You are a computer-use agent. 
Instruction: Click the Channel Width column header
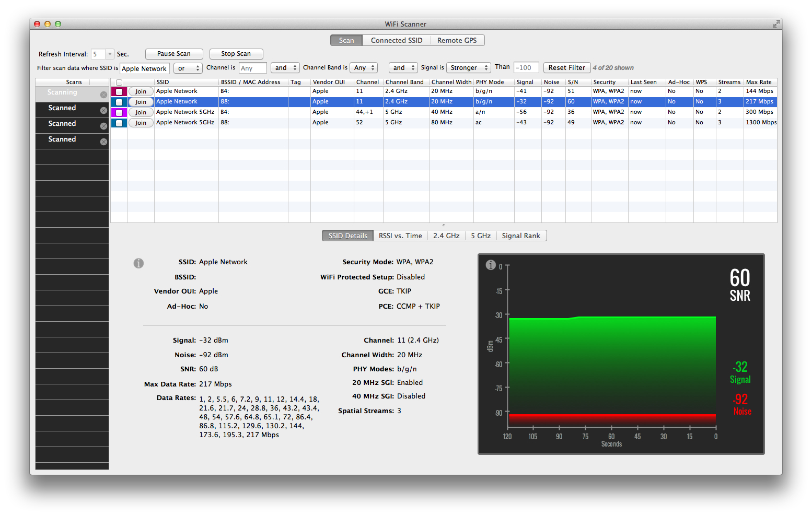[x=451, y=82]
